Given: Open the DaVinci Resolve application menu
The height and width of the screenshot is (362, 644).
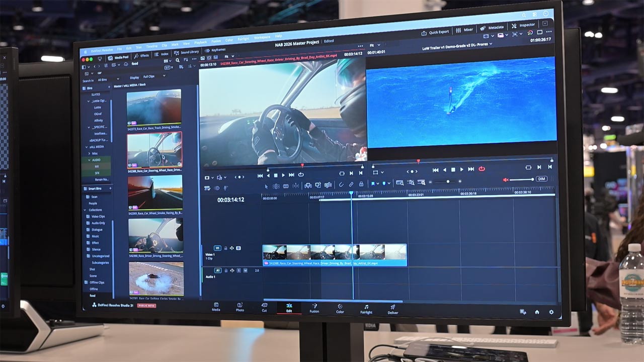Looking at the screenshot, I should pyautogui.click(x=102, y=50).
